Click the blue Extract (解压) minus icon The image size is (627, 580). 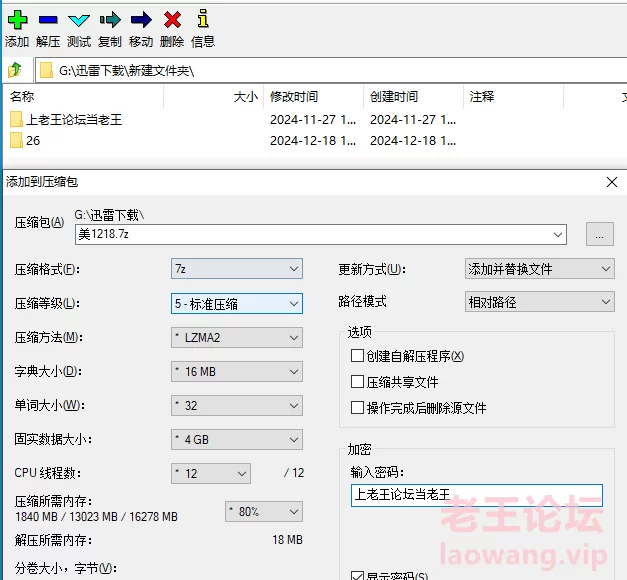47,20
